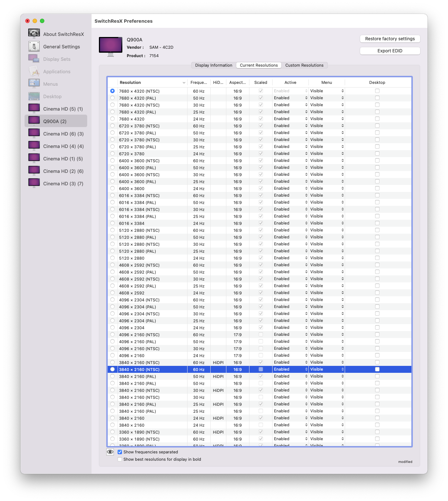Open Menu Visible dropdown for 7680 × 4320 (NTSC) 60 Hz
The image size is (448, 501).
pos(327,91)
